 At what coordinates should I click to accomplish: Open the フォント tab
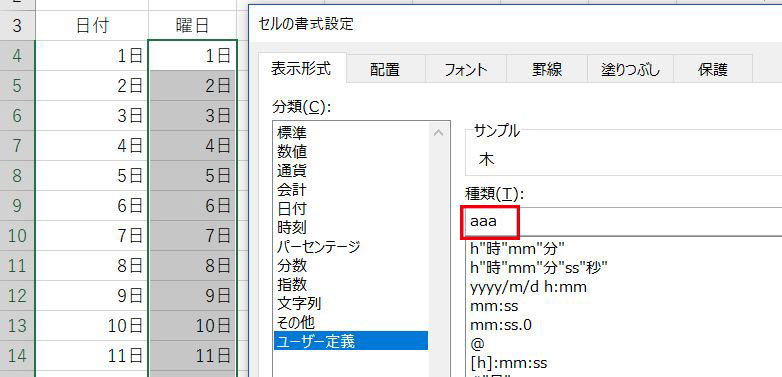tap(466, 69)
